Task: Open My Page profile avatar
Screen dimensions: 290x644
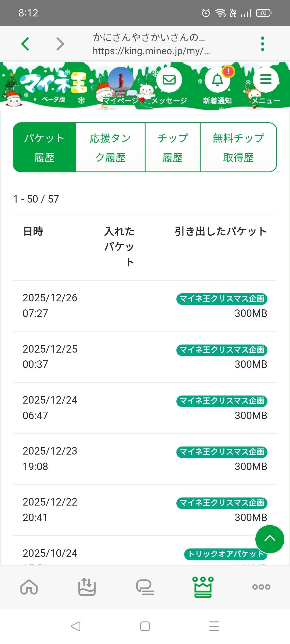Action: tap(121, 80)
